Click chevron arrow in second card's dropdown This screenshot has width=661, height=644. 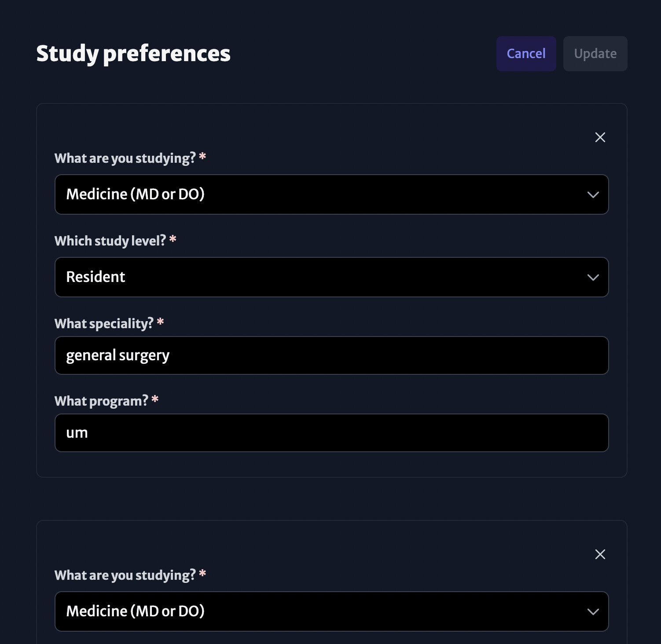593,611
